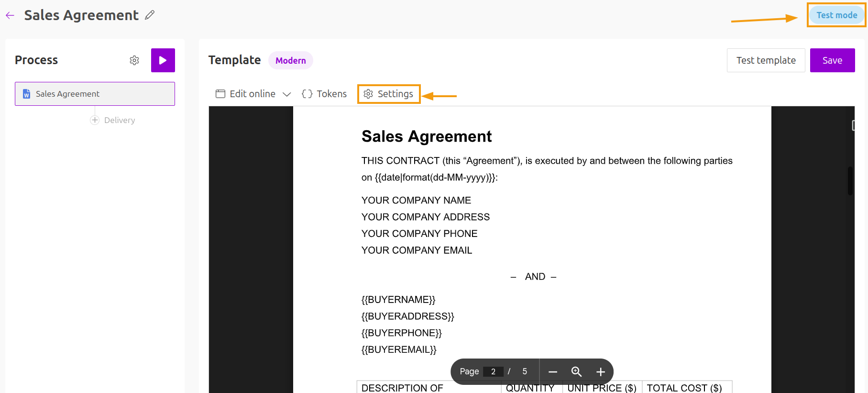Image resolution: width=868 pixels, height=393 pixels.
Task: Click the page number input field
Action: [493, 372]
